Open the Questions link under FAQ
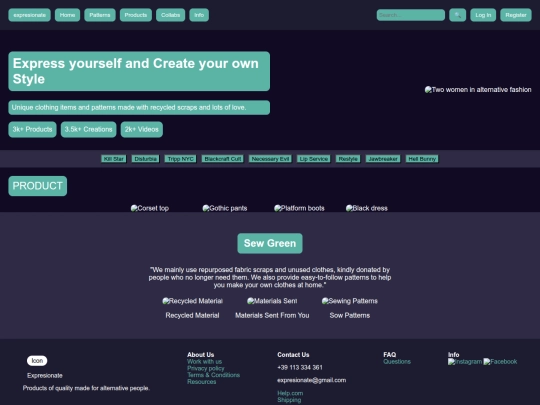Image resolution: width=540 pixels, height=405 pixels. coord(397,362)
